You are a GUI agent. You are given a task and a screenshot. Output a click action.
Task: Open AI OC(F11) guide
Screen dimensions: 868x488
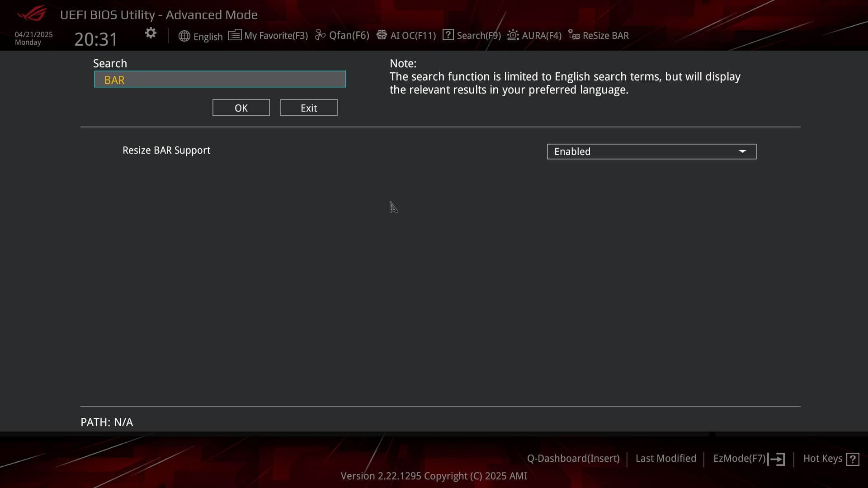[x=413, y=36]
